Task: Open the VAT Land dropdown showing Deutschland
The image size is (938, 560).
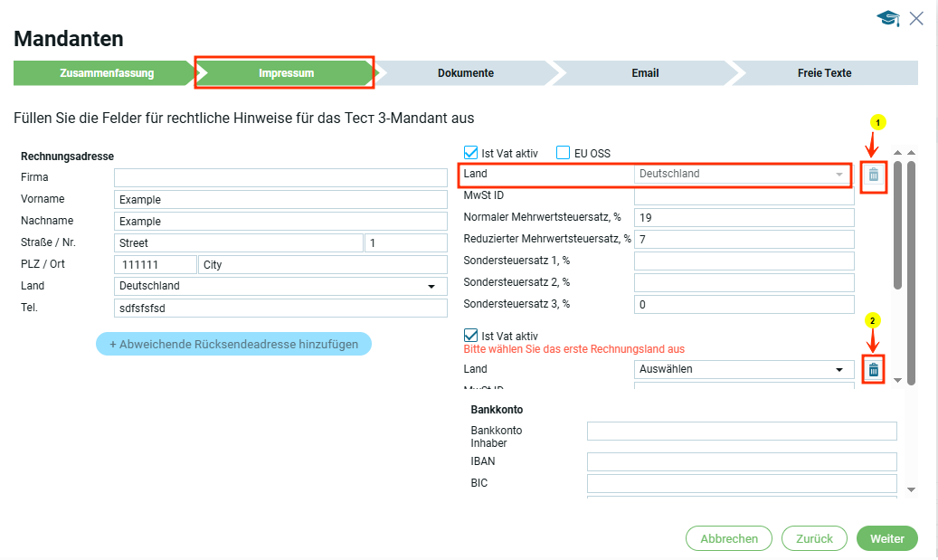Action: coord(744,174)
